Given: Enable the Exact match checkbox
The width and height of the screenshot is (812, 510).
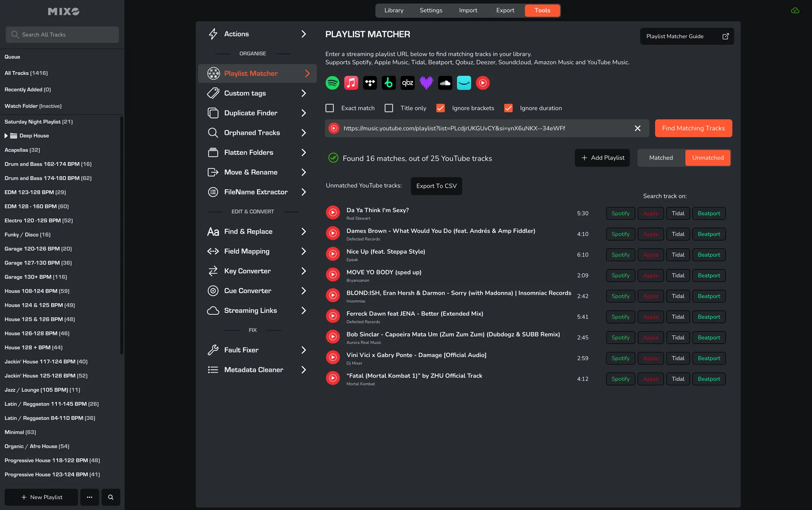Looking at the screenshot, I should (x=330, y=108).
